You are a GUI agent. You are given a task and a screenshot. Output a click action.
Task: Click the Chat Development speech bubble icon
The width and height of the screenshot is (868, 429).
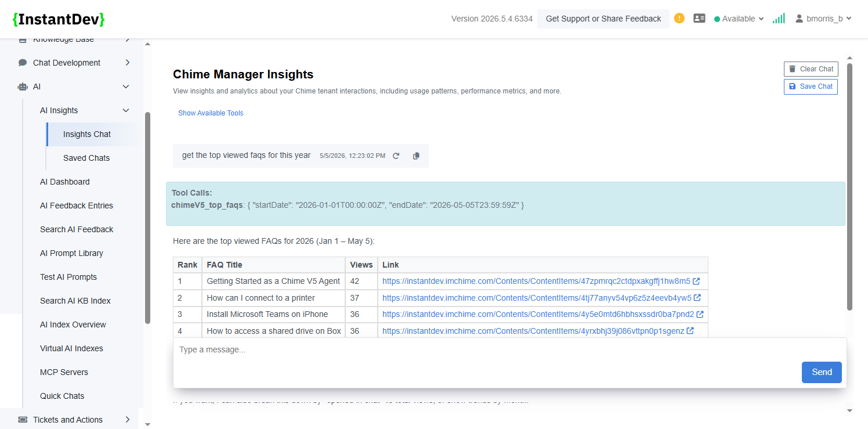coord(23,63)
